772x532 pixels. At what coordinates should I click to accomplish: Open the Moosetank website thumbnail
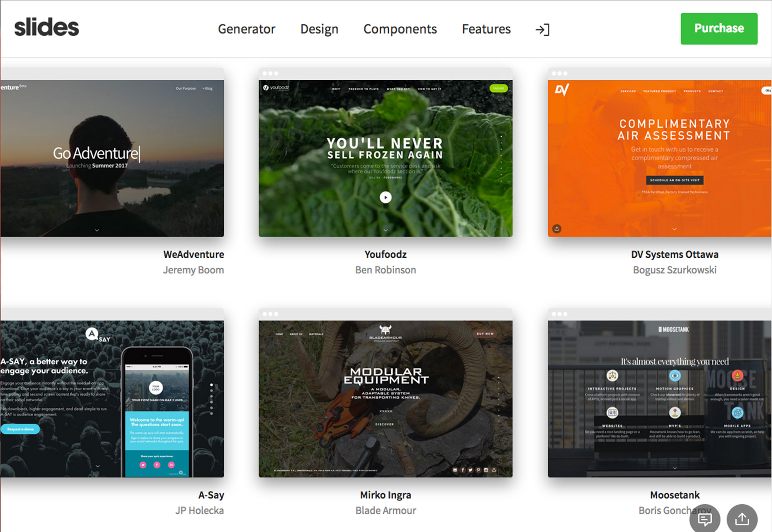point(660,399)
